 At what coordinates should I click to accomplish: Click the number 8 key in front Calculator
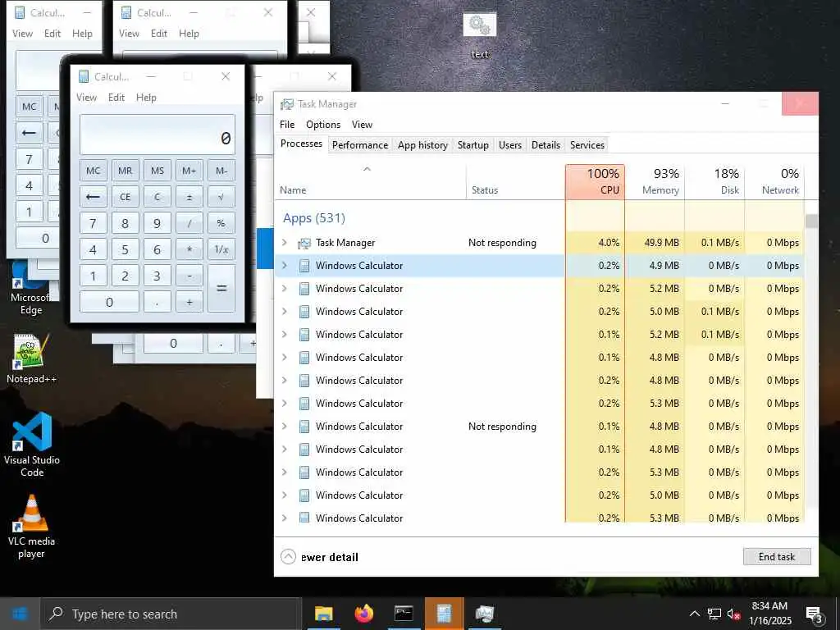125,223
